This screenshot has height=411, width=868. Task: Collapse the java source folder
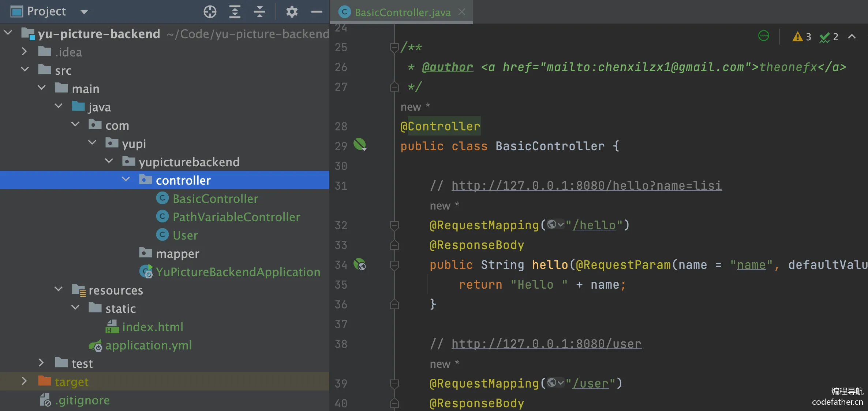click(59, 106)
